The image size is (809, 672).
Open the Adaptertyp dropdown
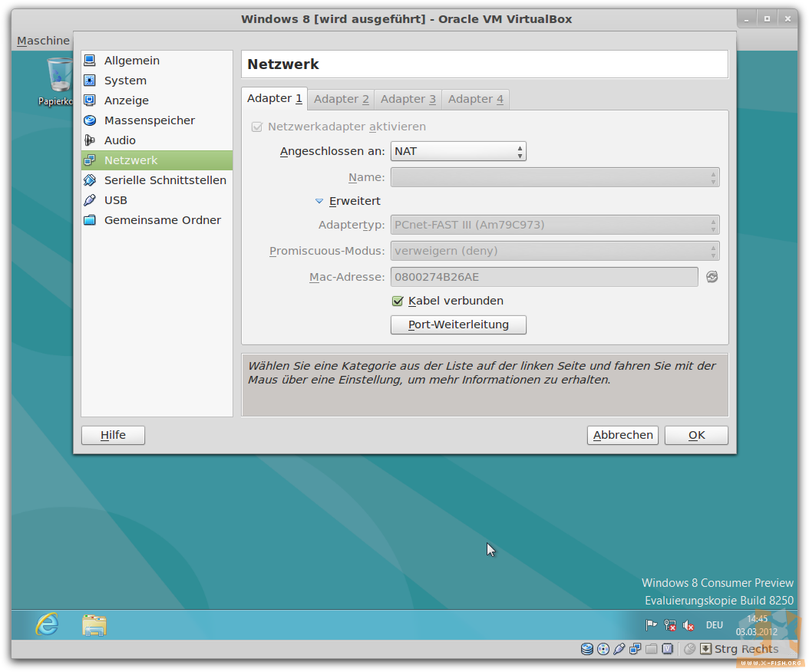point(555,225)
